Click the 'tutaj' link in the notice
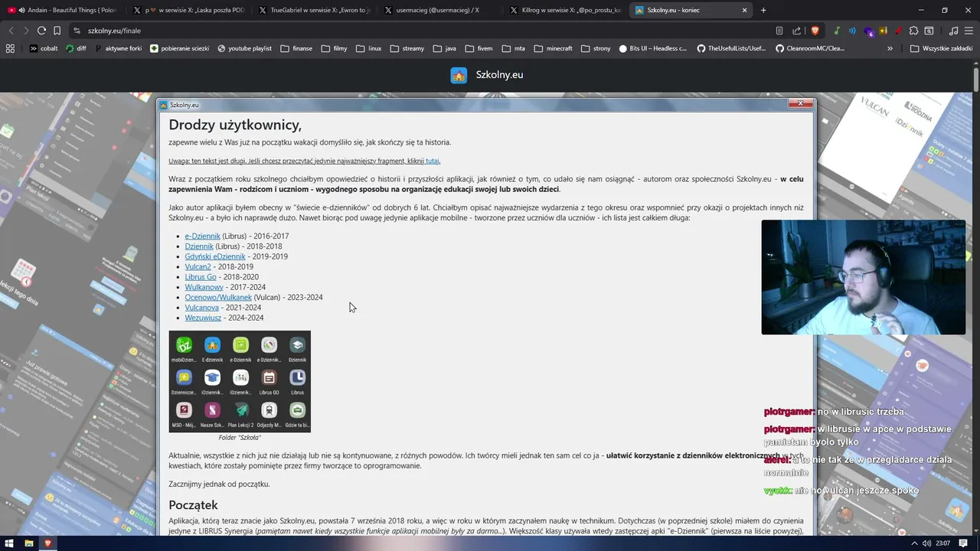The width and height of the screenshot is (980, 551). [x=433, y=161]
